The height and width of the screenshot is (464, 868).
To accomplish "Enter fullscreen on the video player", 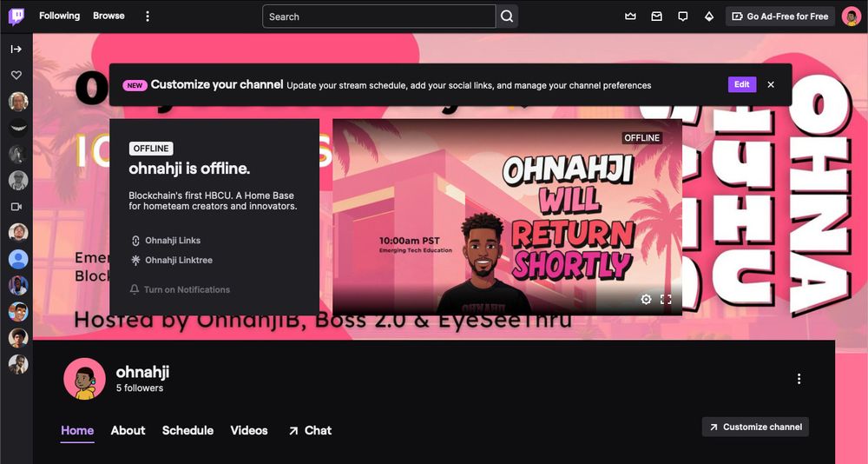I will pos(666,300).
